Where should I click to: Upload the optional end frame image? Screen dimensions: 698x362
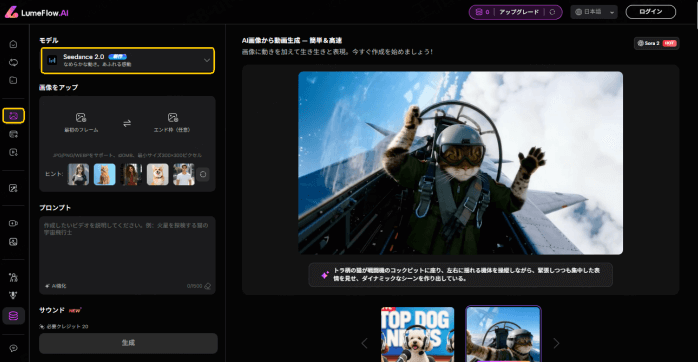(x=172, y=123)
